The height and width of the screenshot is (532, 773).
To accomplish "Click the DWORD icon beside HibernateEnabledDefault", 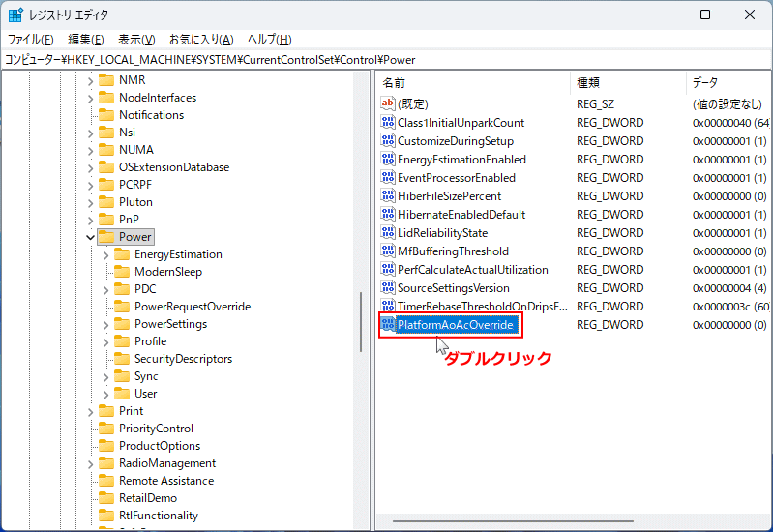I will coord(388,215).
